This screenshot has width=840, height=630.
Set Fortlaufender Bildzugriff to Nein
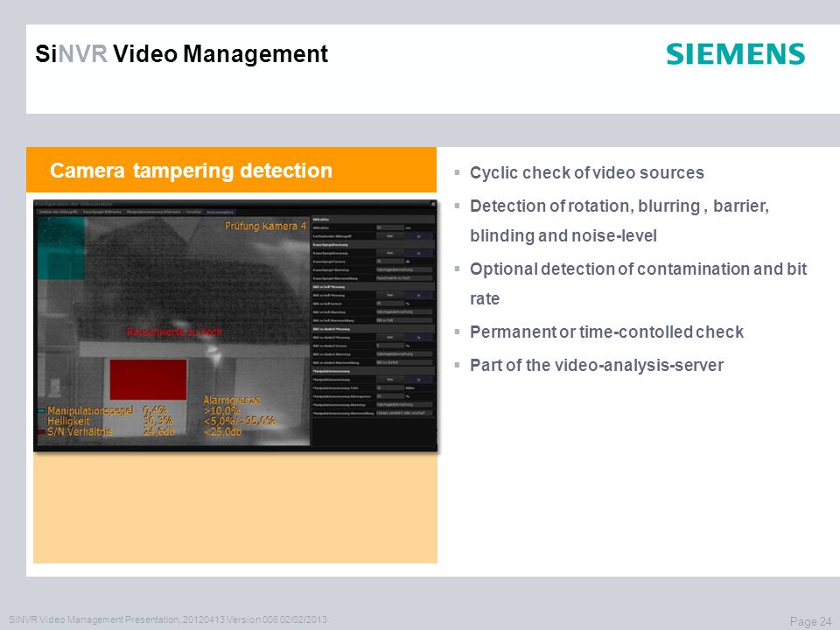[390, 235]
